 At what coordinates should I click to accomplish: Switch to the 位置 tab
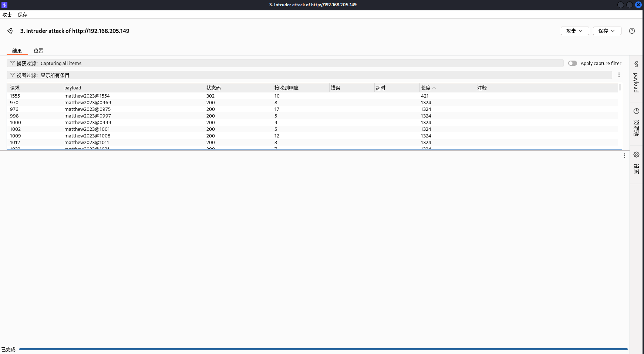click(x=38, y=51)
